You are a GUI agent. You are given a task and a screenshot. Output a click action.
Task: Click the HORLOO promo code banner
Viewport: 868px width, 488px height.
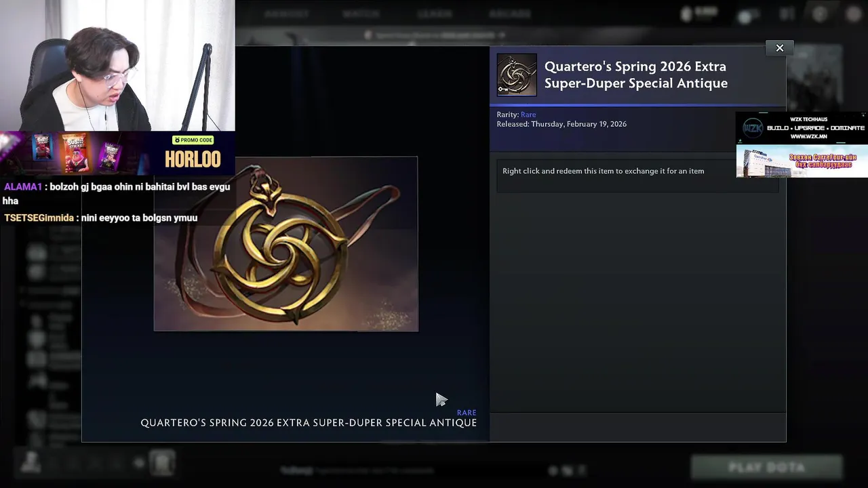tap(117, 154)
